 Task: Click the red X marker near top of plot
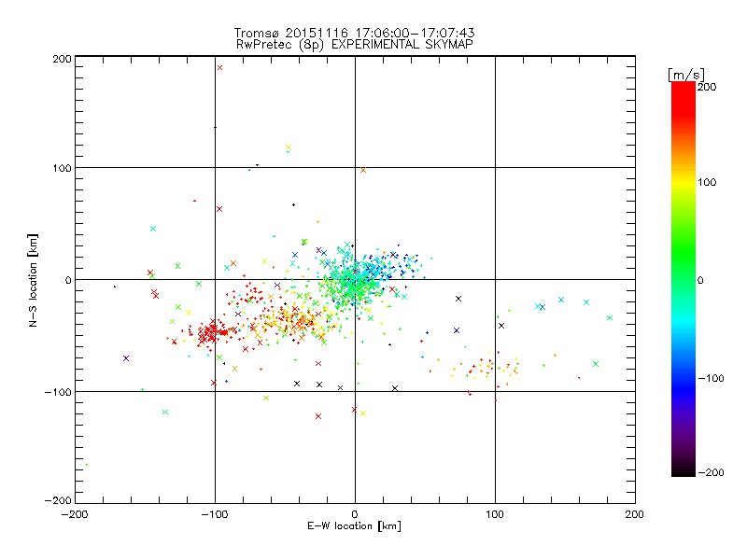tap(219, 67)
